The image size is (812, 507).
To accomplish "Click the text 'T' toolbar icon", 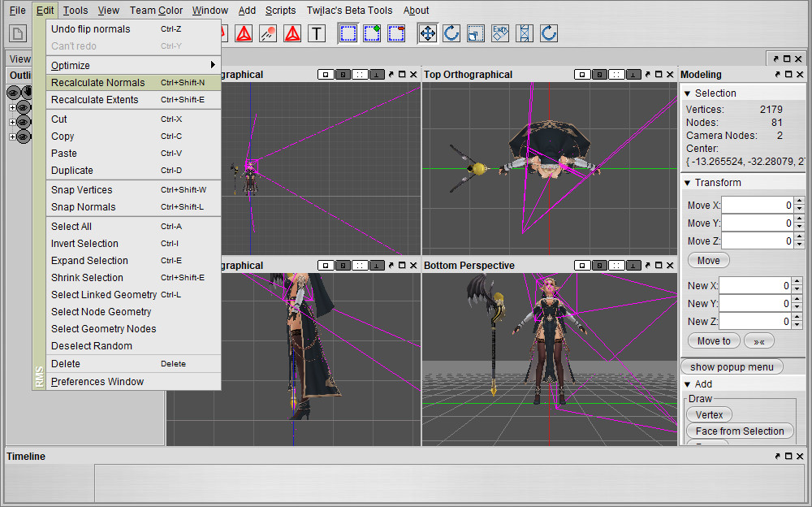I will pos(317,33).
